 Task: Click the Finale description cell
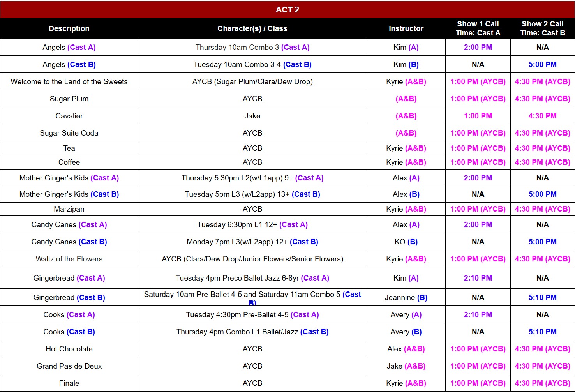(69, 383)
